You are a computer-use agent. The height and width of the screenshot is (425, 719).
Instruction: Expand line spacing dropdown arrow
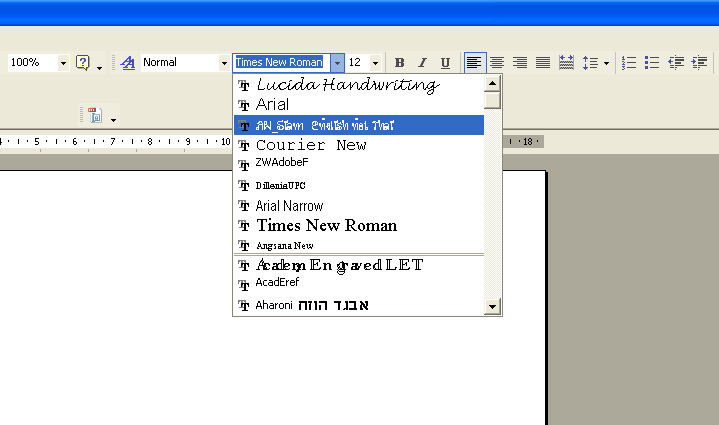[606, 63]
